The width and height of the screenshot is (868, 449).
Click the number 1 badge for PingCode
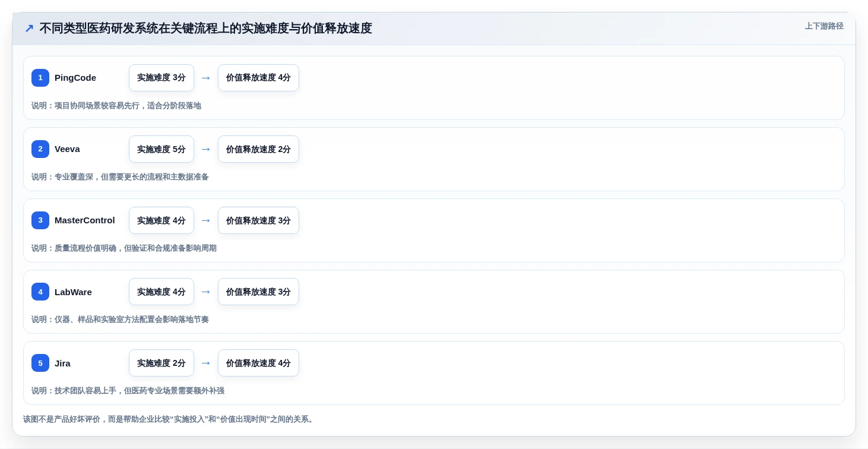pyautogui.click(x=40, y=78)
